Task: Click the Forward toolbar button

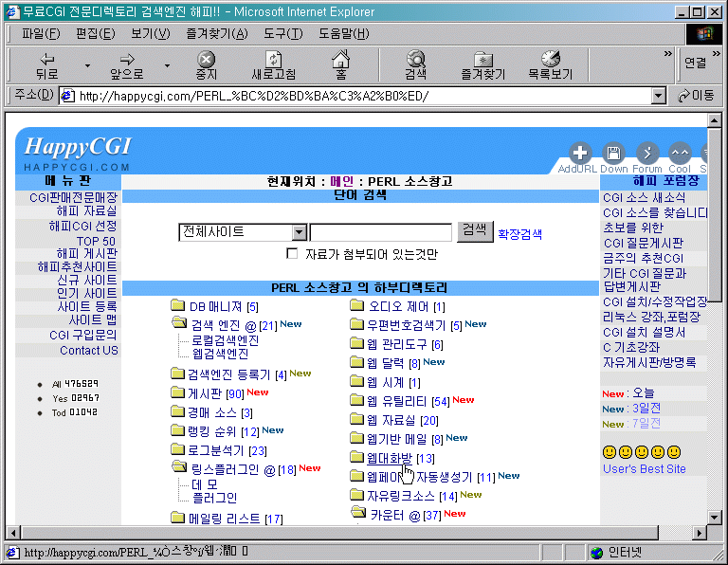Action: (x=126, y=65)
